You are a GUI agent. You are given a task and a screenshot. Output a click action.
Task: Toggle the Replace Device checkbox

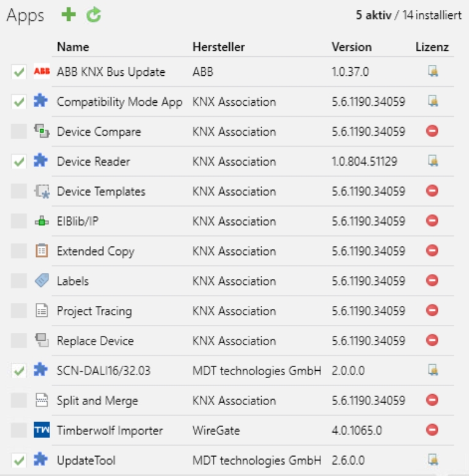[x=19, y=340]
